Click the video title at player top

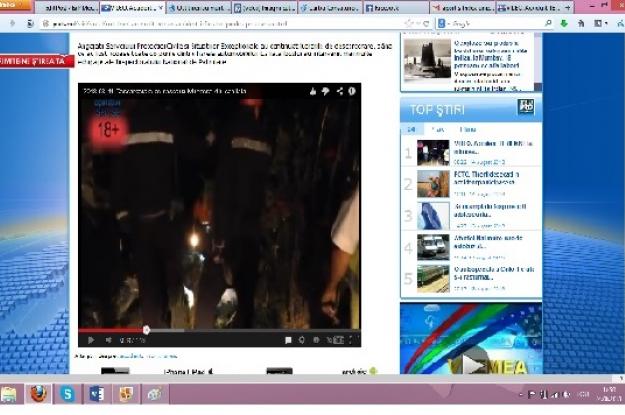coord(164,91)
